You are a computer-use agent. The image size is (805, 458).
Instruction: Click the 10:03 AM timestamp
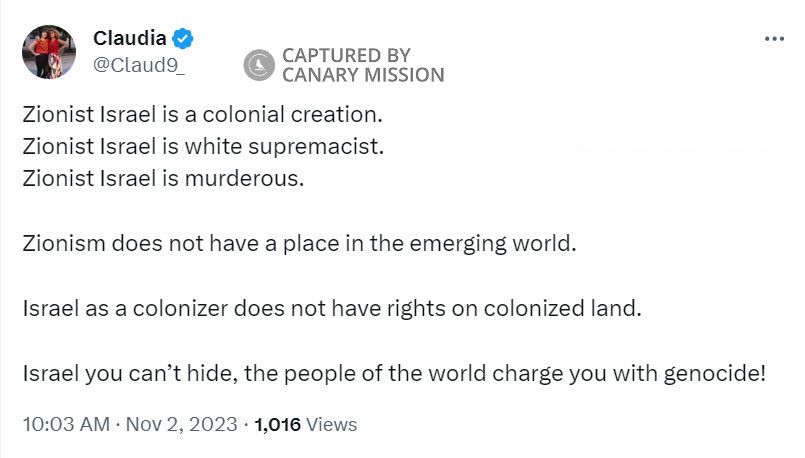pos(66,424)
